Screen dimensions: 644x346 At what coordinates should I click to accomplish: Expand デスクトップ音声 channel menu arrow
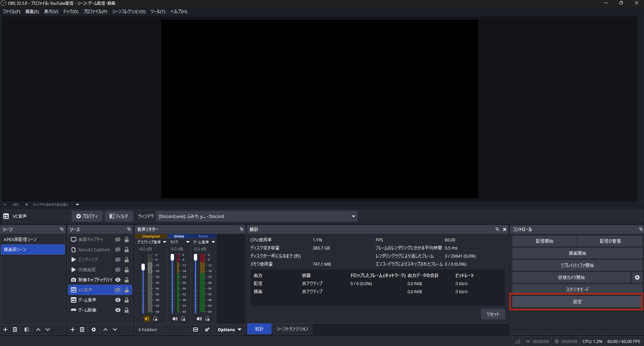tap(165, 242)
